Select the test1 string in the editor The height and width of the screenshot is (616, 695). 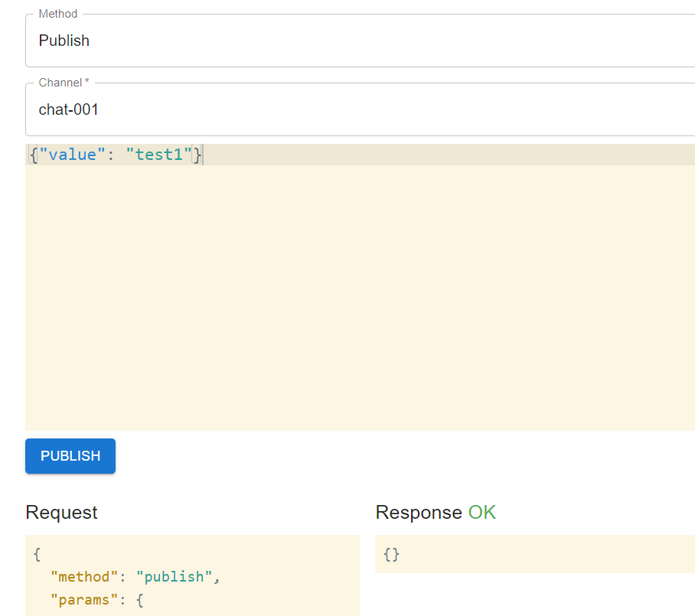coord(158,154)
